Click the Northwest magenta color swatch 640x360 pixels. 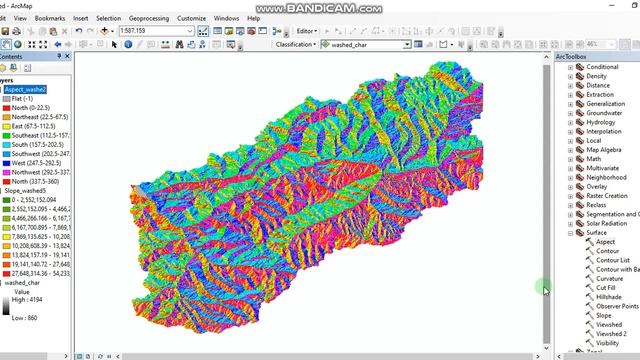pyautogui.click(x=6, y=173)
